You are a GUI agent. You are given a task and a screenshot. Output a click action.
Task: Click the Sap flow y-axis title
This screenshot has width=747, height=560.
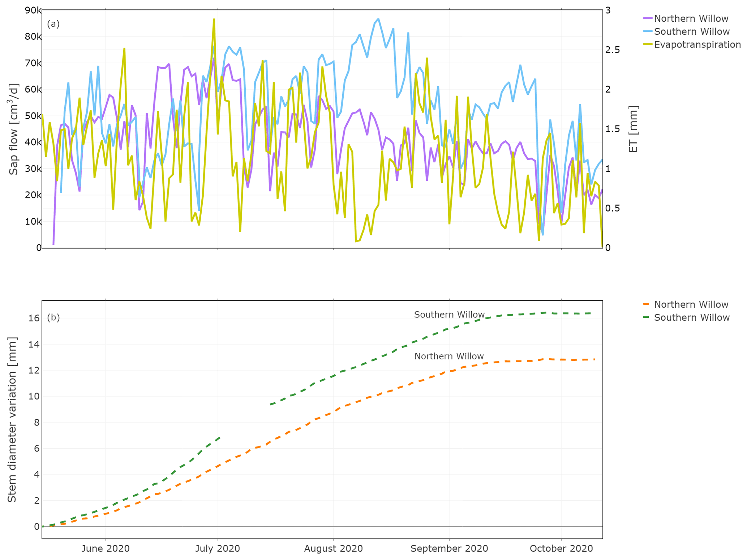(13, 129)
